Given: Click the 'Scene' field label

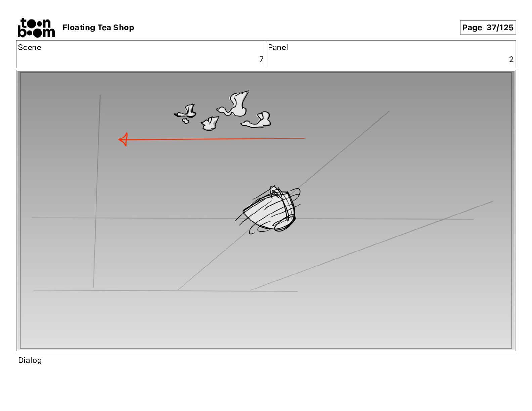Looking at the screenshot, I should tap(30, 47).
